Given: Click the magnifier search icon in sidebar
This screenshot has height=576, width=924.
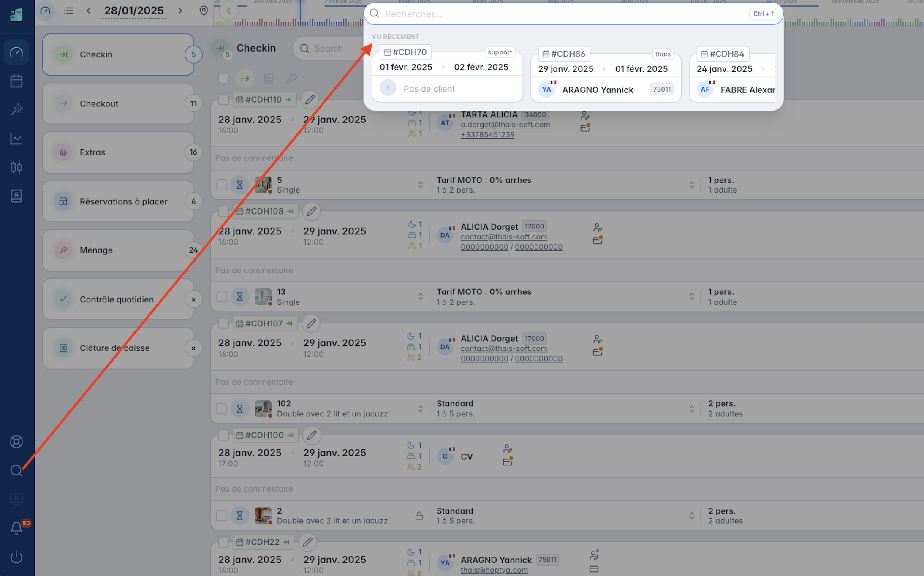Looking at the screenshot, I should (x=16, y=470).
